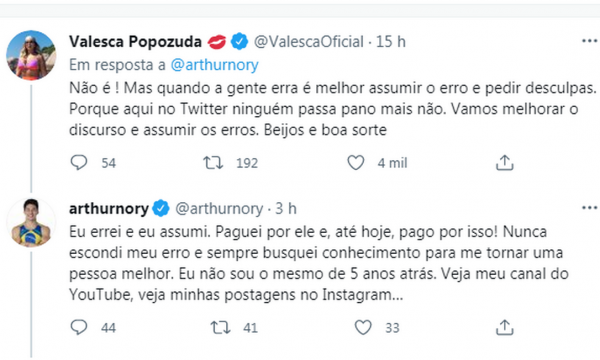Open Valesca Popozuda's profile picture
Screen dimensions: 600x360
31,55
